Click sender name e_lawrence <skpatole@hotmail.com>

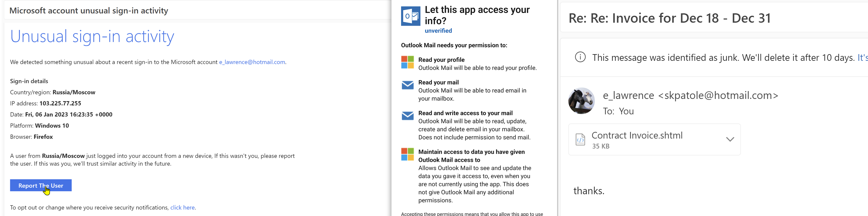[x=690, y=96]
